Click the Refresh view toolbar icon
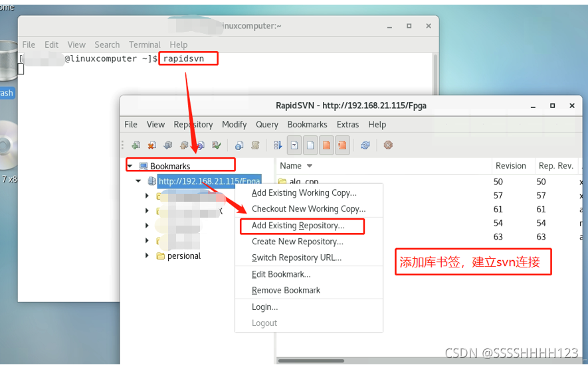588x365 pixels. click(x=365, y=145)
